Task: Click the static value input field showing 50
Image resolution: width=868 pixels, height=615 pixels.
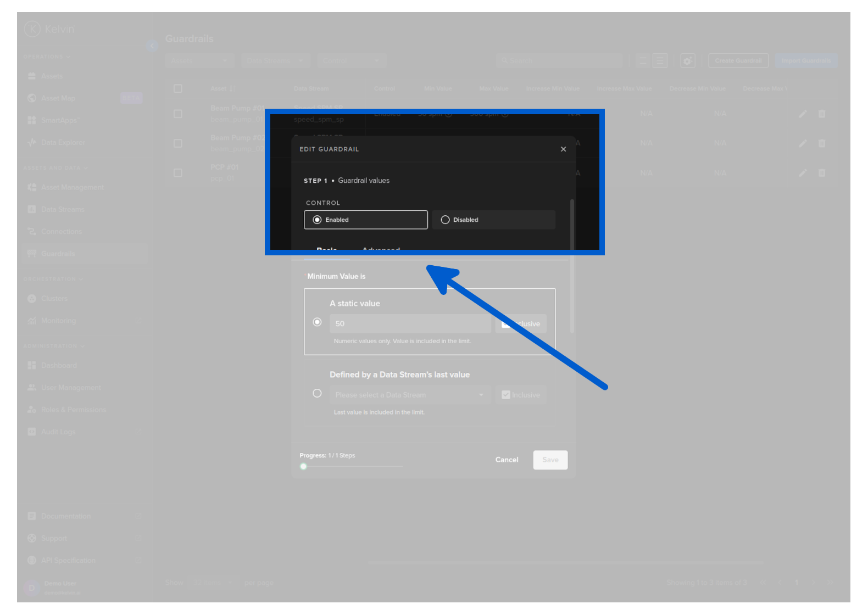Action: coord(410,324)
